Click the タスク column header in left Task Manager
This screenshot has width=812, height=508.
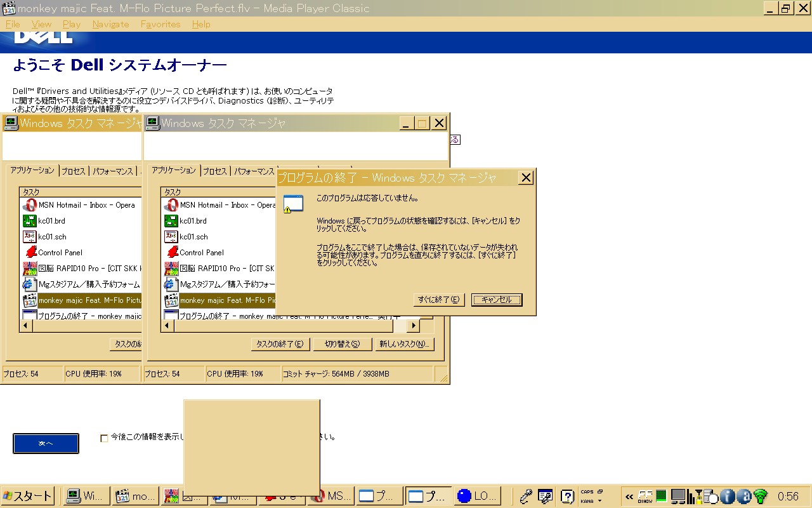pyautogui.click(x=81, y=192)
